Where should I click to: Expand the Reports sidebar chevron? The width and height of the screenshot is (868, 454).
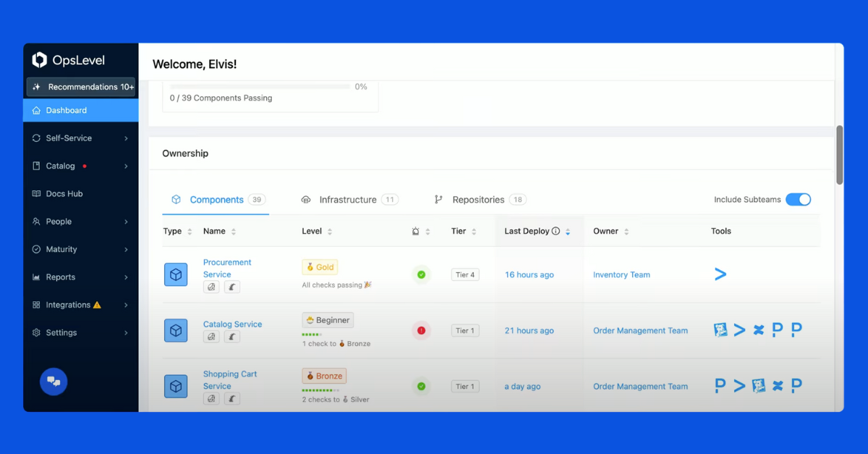(x=126, y=277)
